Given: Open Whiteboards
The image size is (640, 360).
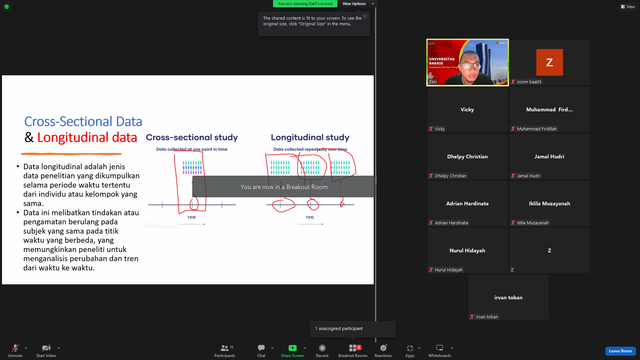Looking at the screenshot, I should 440,350.
